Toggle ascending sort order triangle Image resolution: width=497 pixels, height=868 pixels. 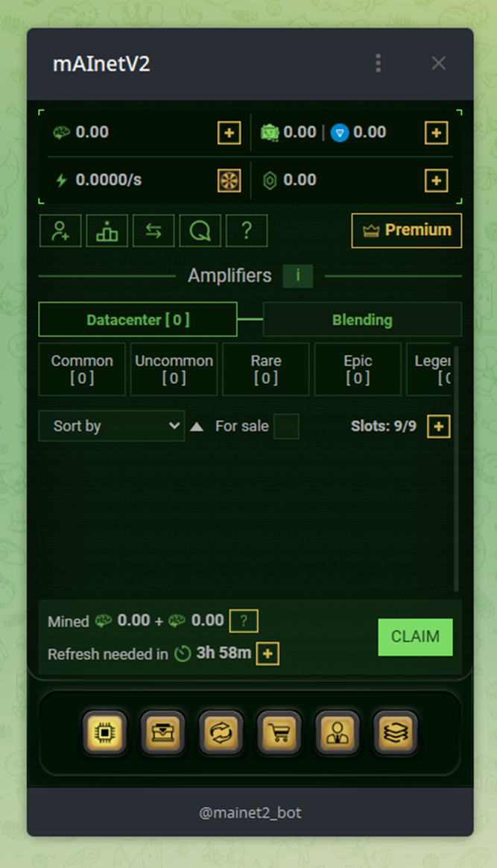(x=197, y=427)
